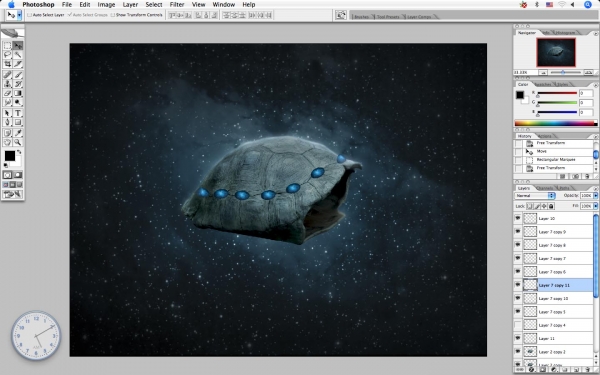The image size is (600, 375).
Task: Open the Image menu
Action: (x=106, y=5)
